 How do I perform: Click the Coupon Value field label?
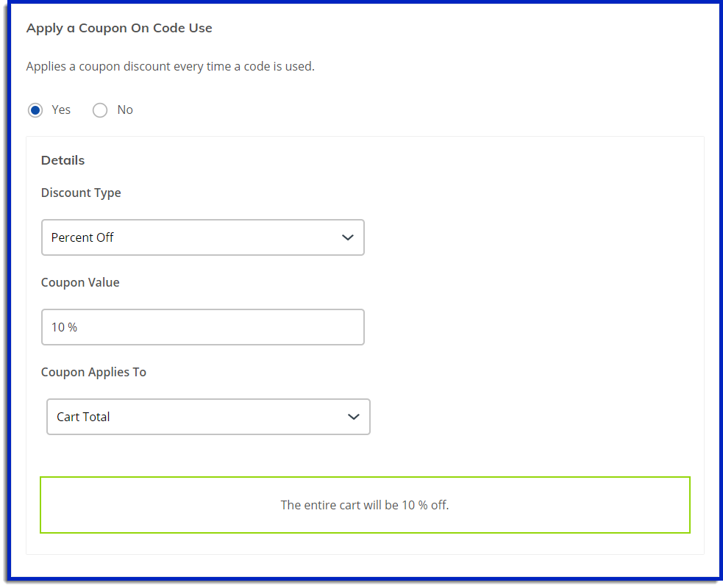[x=80, y=282]
